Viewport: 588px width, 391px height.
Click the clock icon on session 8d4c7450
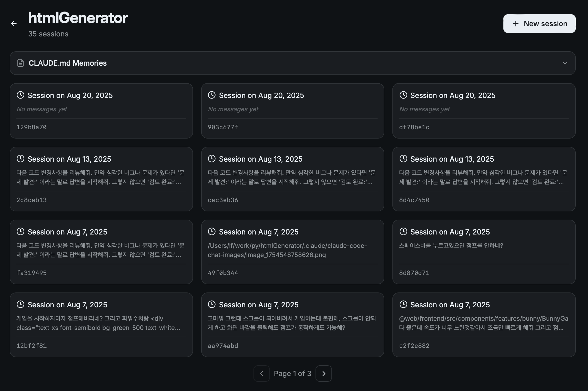click(x=403, y=159)
